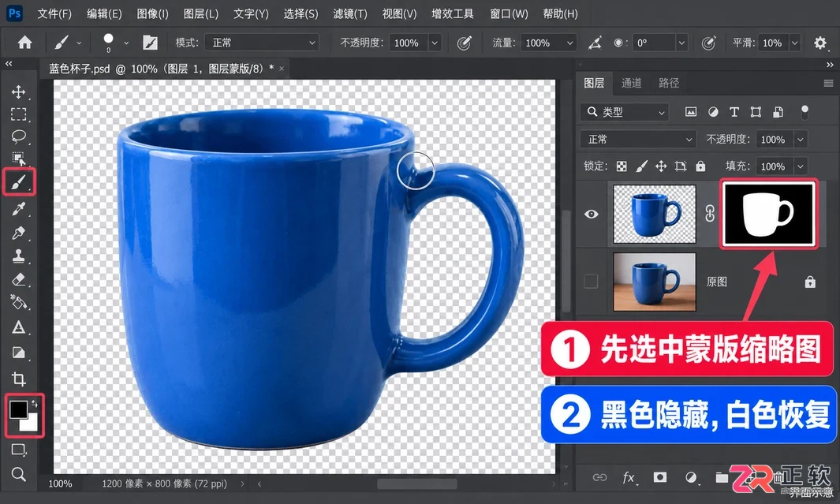Select the Zoom magnifier tool
Image resolution: width=840 pixels, height=504 pixels.
point(19,474)
